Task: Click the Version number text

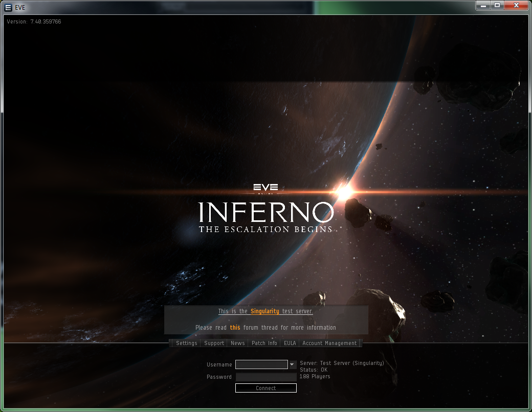Action: (34, 21)
